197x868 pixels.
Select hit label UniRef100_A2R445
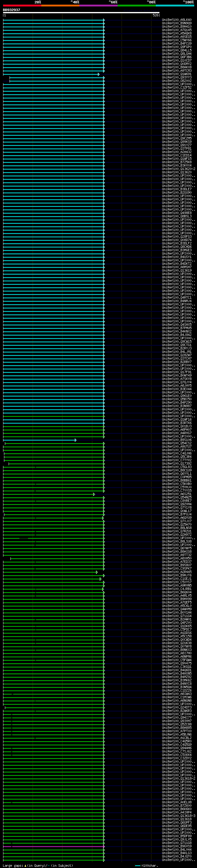[x=177, y=572]
